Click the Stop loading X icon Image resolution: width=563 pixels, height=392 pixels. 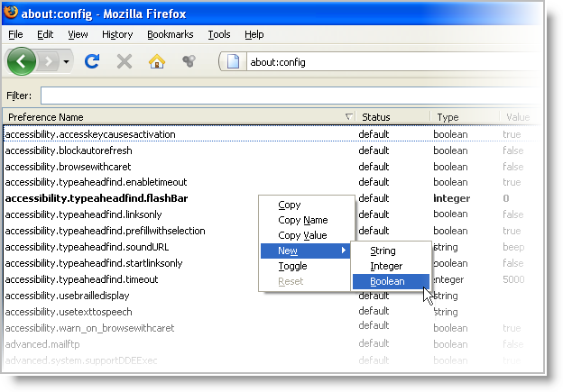[125, 61]
